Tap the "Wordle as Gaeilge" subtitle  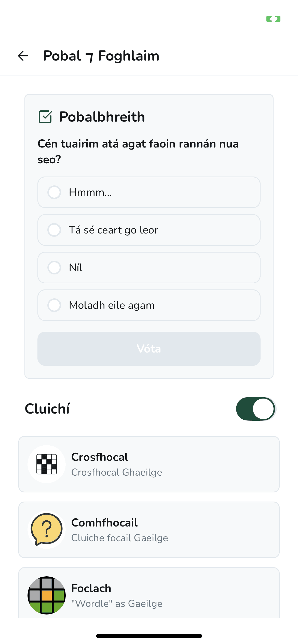click(117, 604)
